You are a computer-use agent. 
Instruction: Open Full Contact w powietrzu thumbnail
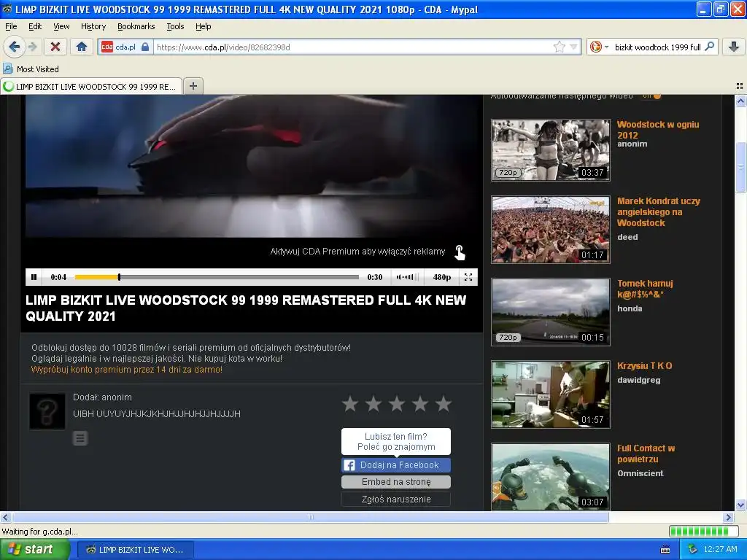(x=550, y=477)
